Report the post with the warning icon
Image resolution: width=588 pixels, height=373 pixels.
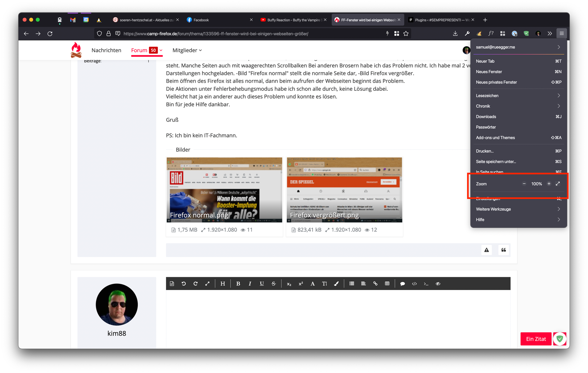click(487, 250)
